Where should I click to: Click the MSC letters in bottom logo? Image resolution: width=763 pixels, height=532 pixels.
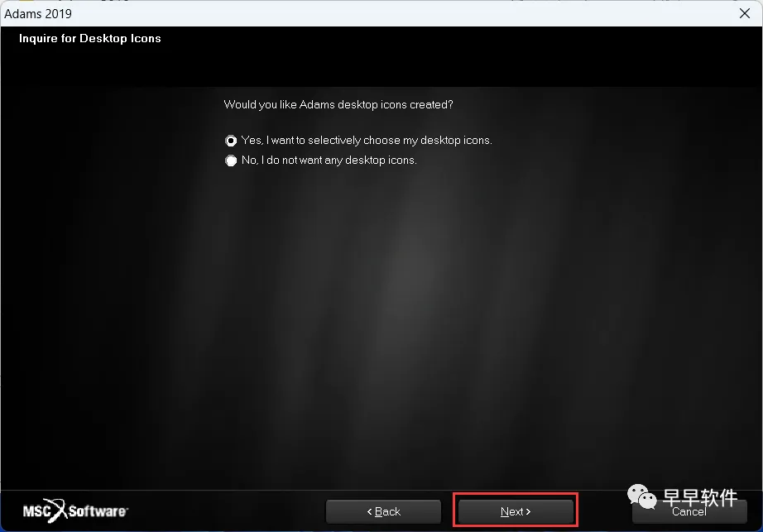[36, 511]
